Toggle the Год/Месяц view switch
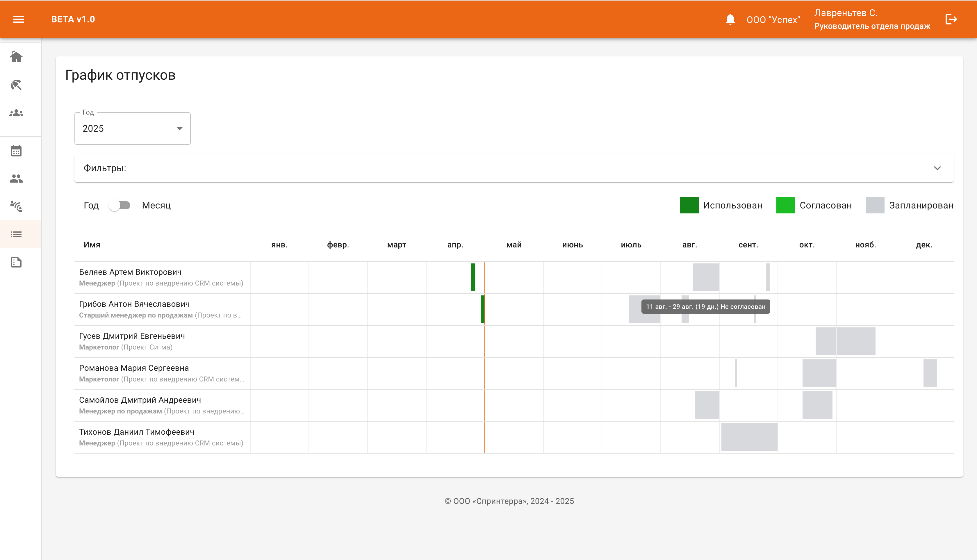 (x=120, y=205)
